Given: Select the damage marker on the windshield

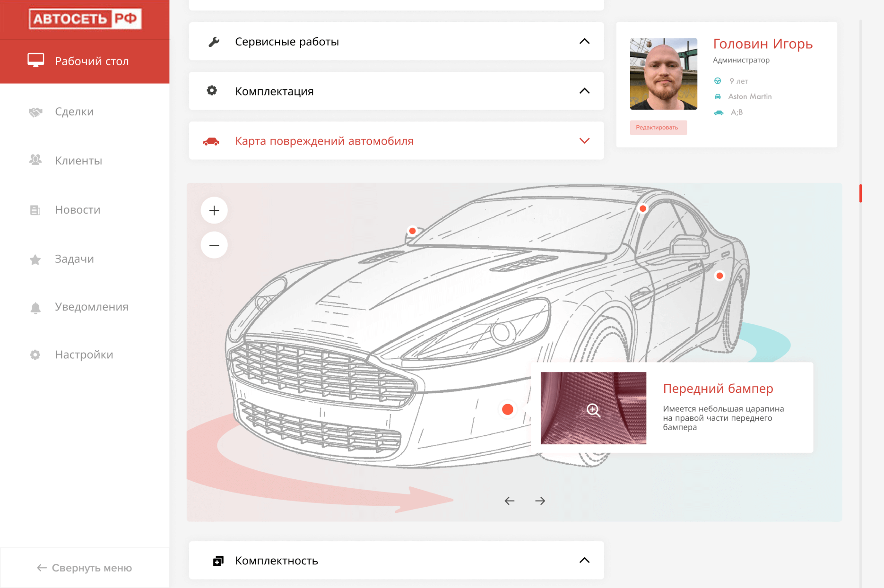Looking at the screenshot, I should coord(412,231).
